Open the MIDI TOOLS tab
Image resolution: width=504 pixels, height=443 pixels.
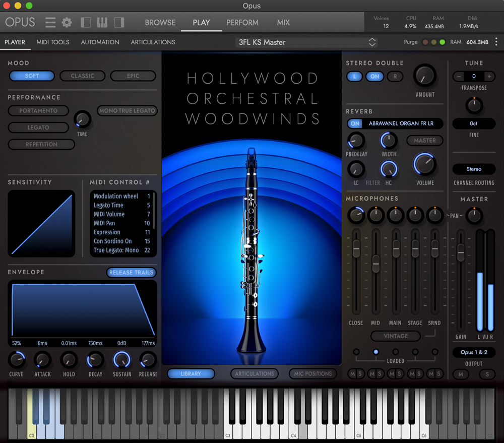point(53,42)
